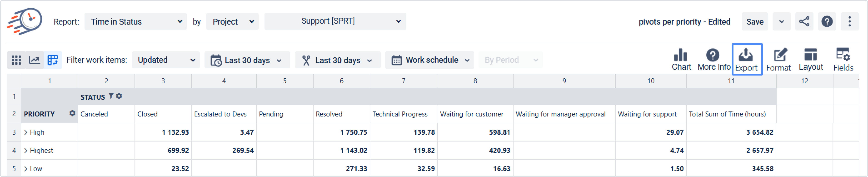The width and height of the screenshot is (868, 177).
Task: Click the Save button
Action: [x=754, y=22]
